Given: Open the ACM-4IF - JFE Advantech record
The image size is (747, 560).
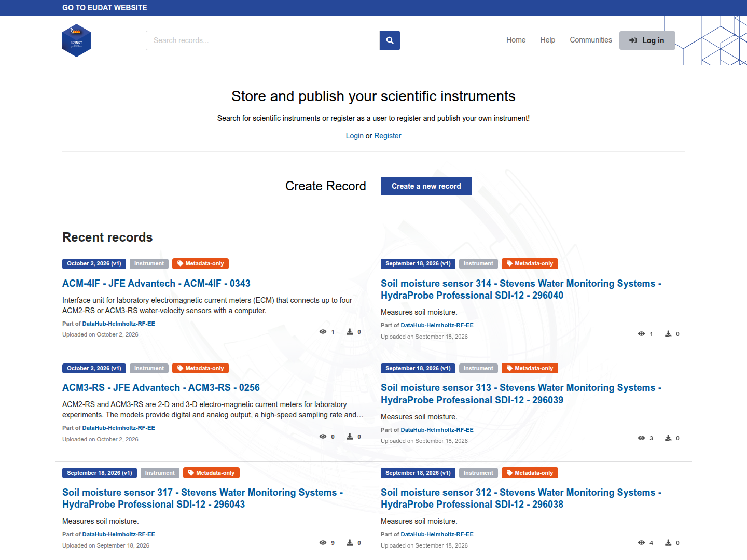Looking at the screenshot, I should (156, 284).
